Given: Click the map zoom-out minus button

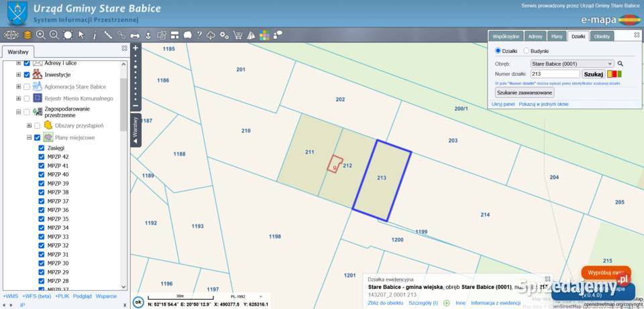Looking at the screenshot, I should [136, 105].
